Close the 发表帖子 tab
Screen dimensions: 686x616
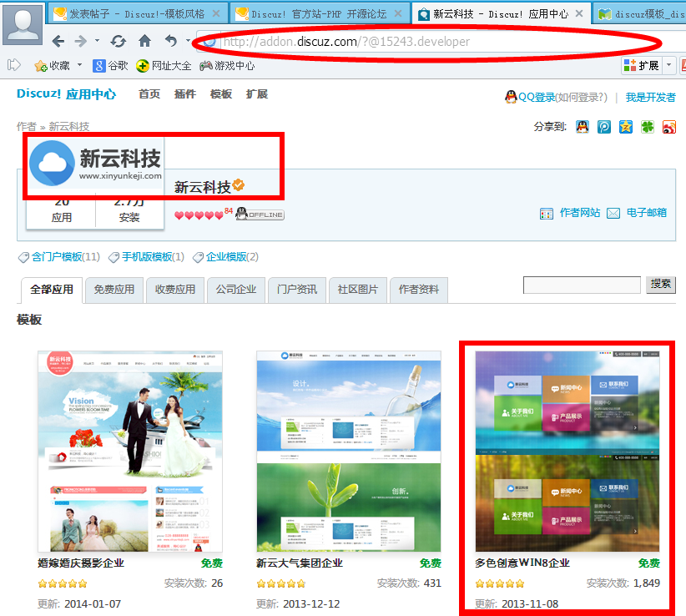[215, 13]
